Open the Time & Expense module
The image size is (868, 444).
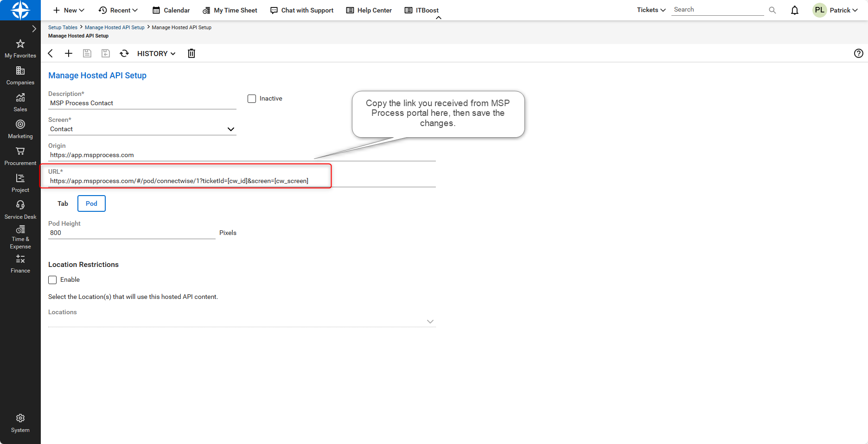click(x=20, y=237)
